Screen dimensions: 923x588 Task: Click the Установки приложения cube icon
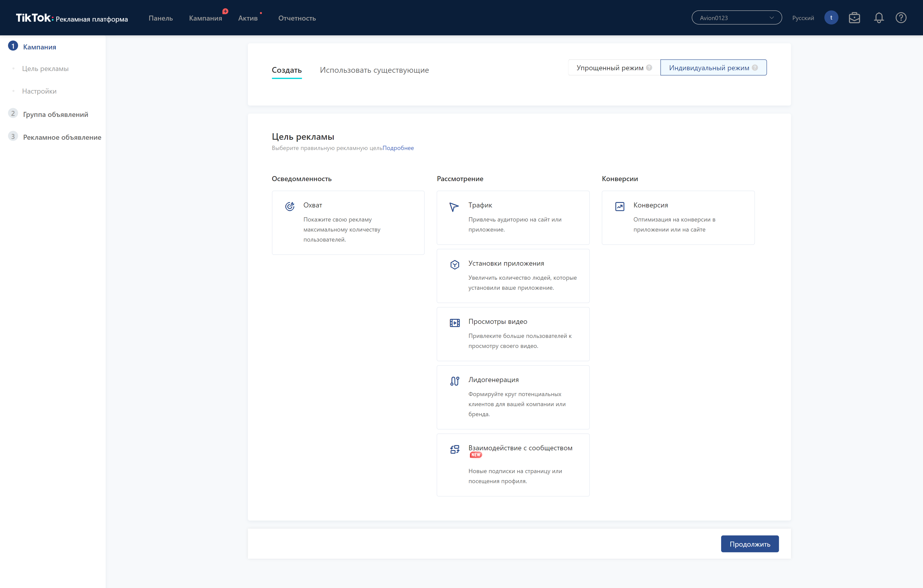(455, 265)
